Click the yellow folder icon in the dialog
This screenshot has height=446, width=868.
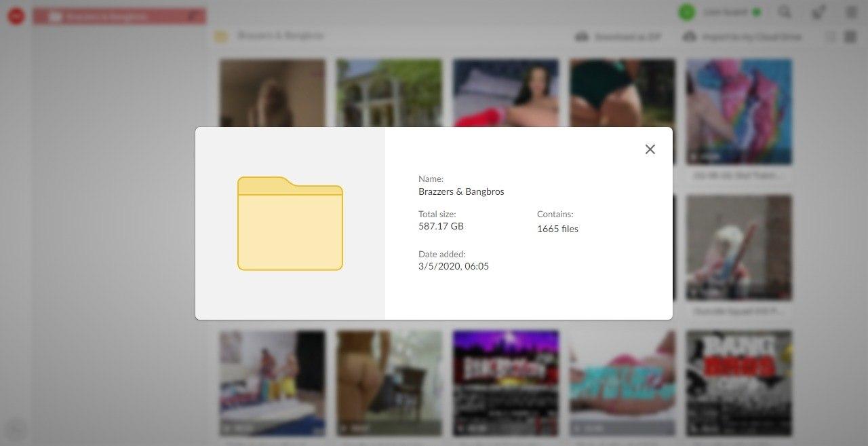pos(290,223)
